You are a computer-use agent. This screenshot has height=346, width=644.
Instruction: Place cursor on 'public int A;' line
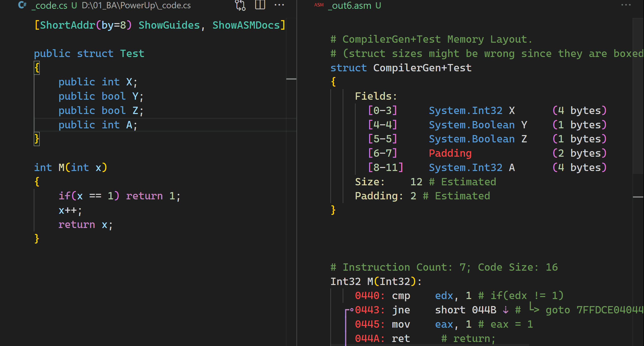(x=98, y=125)
